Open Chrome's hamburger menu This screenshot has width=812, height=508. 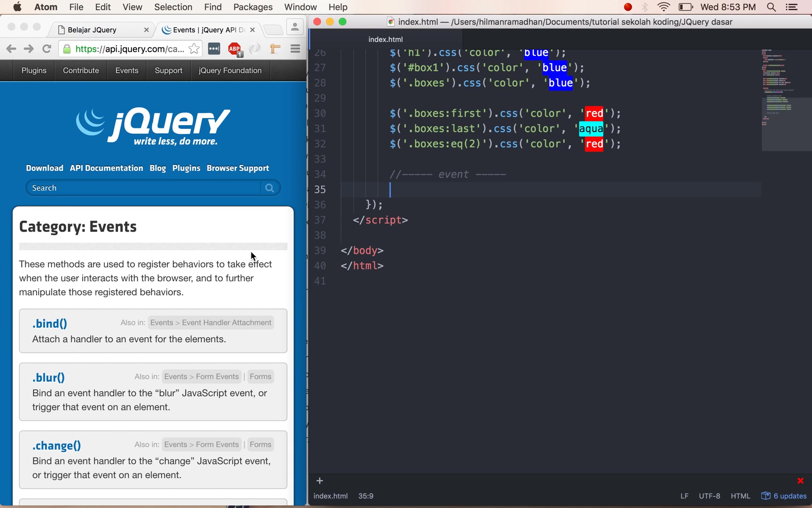(295, 49)
